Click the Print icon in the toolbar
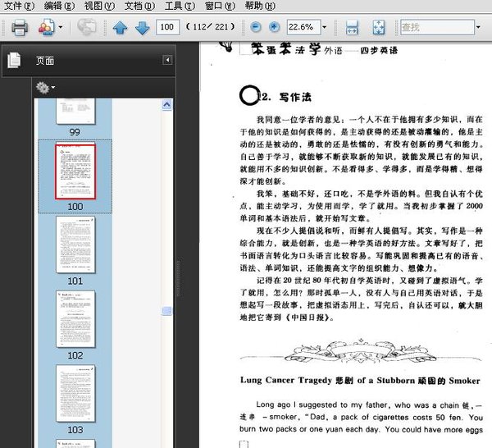Screen dimensions: 492x448 click(20, 28)
